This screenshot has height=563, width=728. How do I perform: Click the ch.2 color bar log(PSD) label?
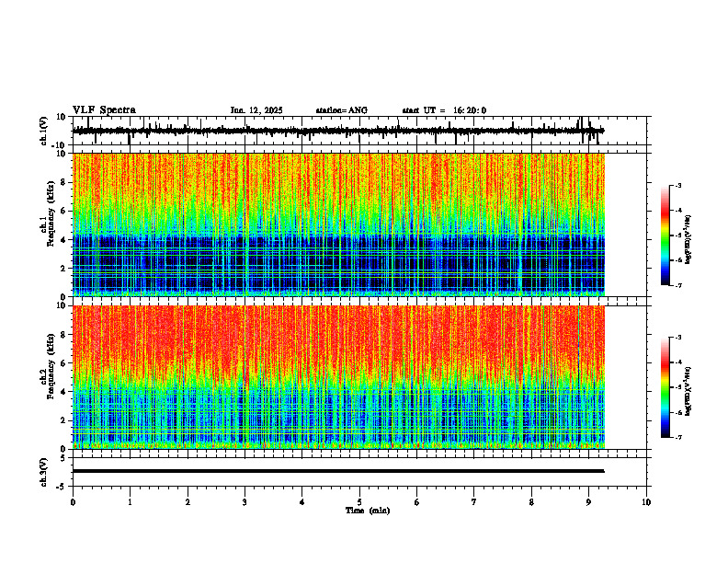click(688, 391)
